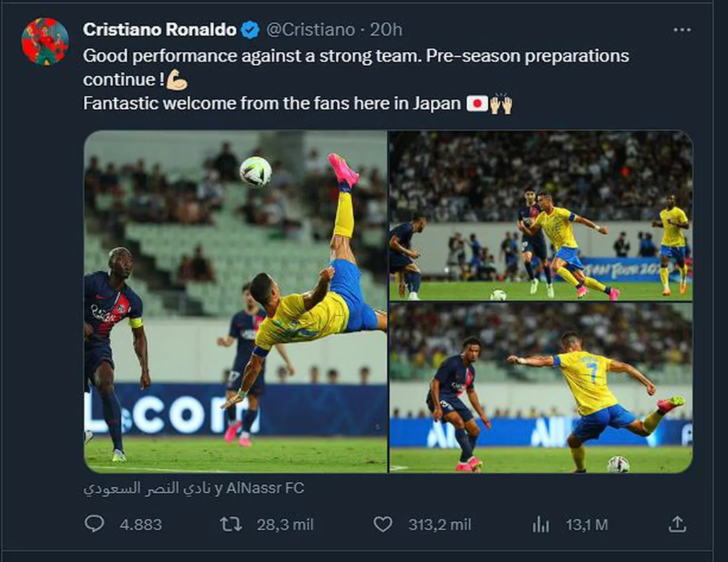Click the 4.883 reply count
This screenshot has width=728, height=562.
point(140,525)
